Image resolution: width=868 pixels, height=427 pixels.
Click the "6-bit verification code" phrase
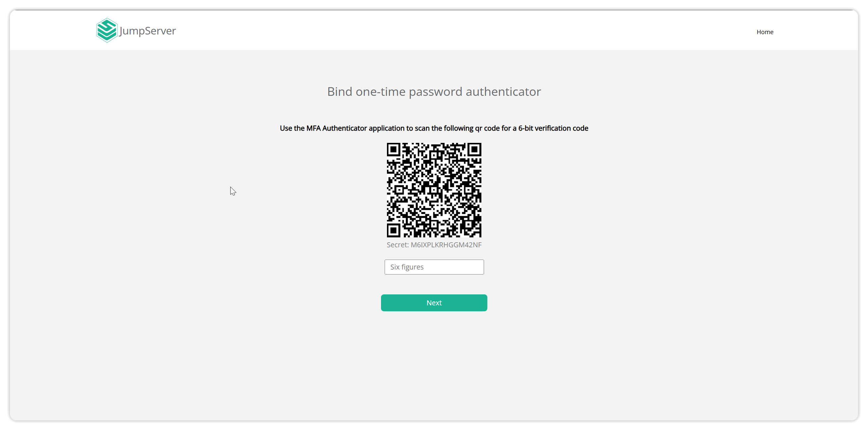coord(553,128)
